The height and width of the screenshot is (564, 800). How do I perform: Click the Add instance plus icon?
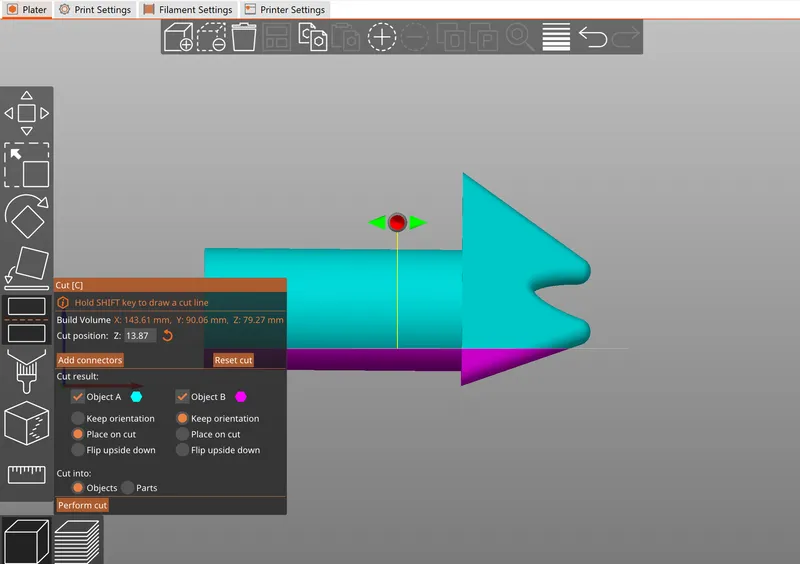tap(382, 38)
